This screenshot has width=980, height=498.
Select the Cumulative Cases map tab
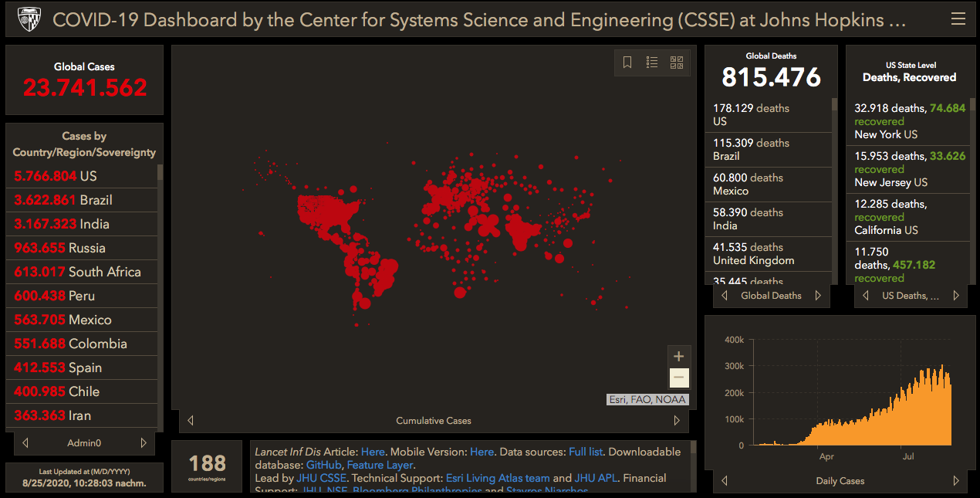tap(434, 421)
